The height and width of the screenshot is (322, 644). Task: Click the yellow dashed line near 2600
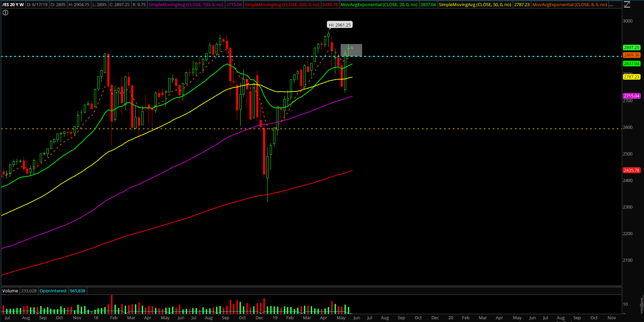pos(443,129)
